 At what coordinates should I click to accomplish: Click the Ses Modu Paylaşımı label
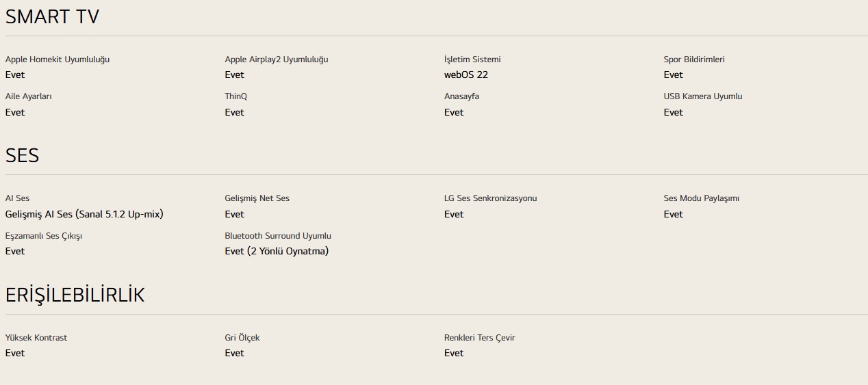tap(701, 198)
